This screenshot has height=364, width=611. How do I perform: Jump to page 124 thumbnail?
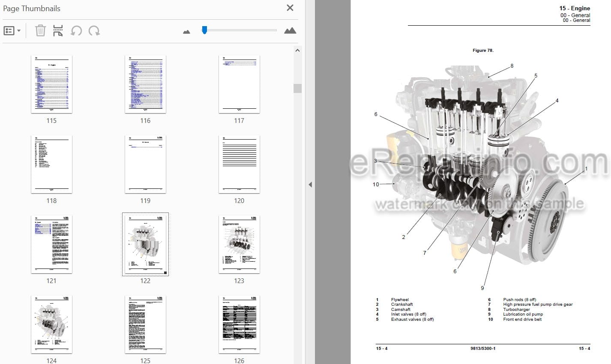[51, 325]
